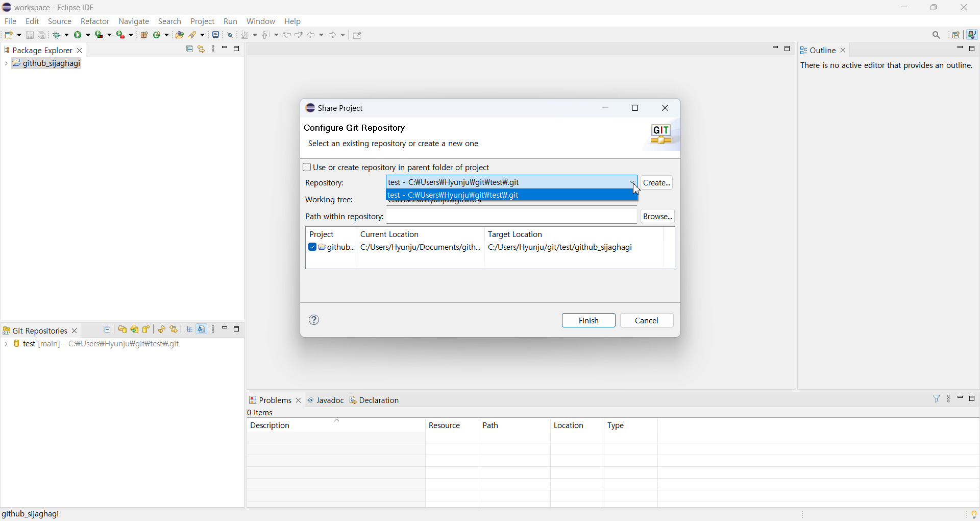Screen dimensions: 980x521
Task: Click the Browse... button
Action: (657, 217)
